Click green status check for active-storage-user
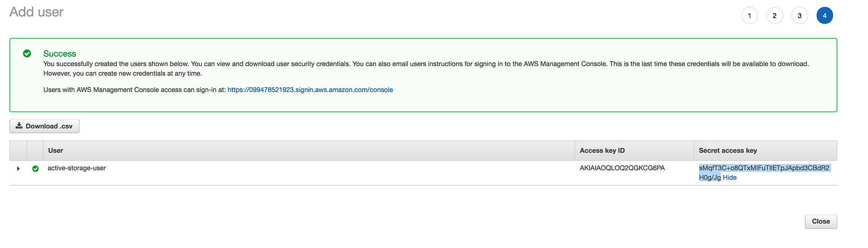This screenshot has height=248, width=868. point(35,169)
